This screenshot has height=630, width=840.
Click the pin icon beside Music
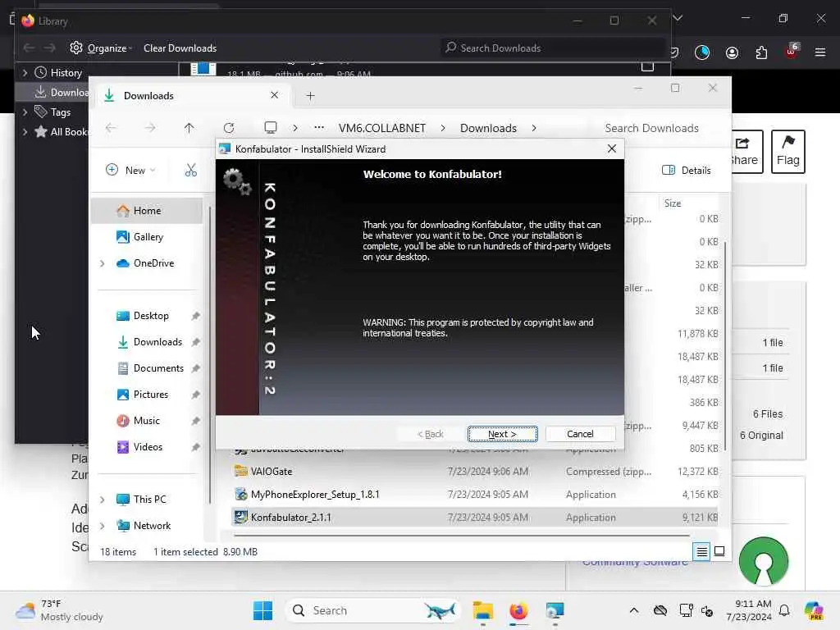click(x=195, y=421)
